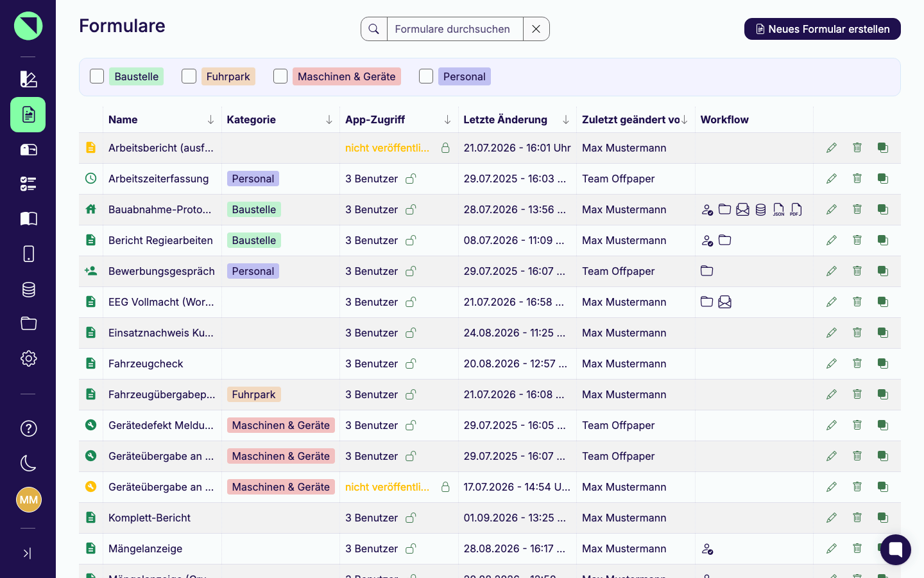Open the chat support bubble
Image resolution: width=924 pixels, height=578 pixels.
click(x=896, y=550)
